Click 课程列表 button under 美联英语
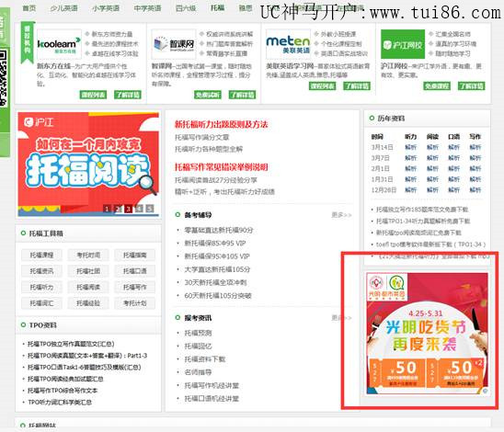 pyautogui.click(x=323, y=86)
